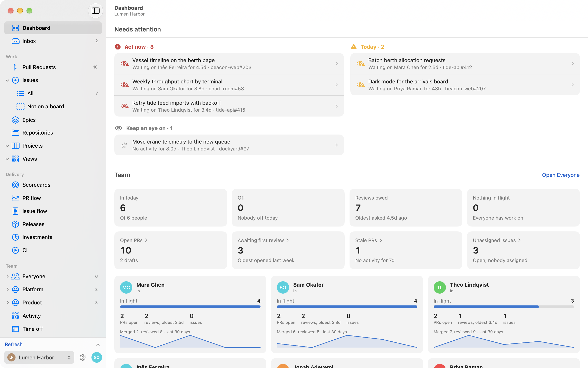Open the Open PRs card

(x=170, y=250)
